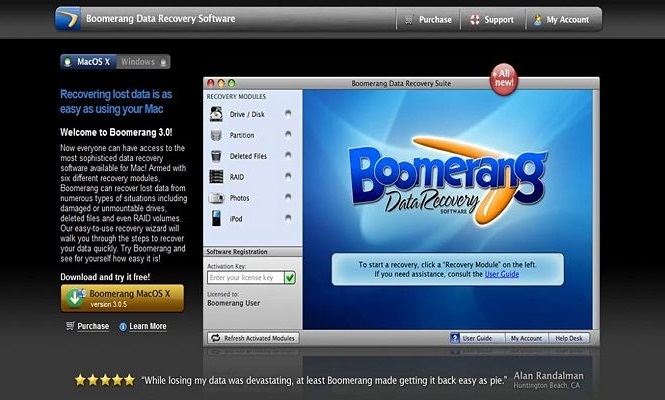The width and height of the screenshot is (665, 400).
Task: Click the green download arrow icon
Action: [x=75, y=298]
